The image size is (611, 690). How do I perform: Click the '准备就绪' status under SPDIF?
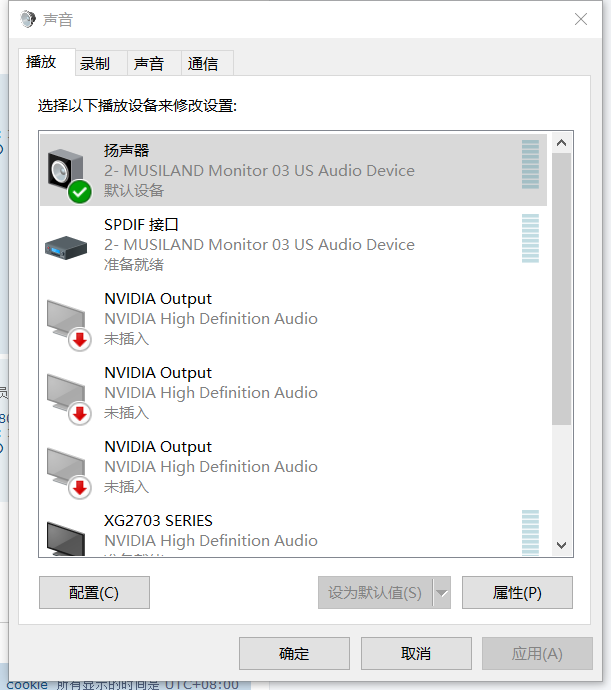coord(134,264)
